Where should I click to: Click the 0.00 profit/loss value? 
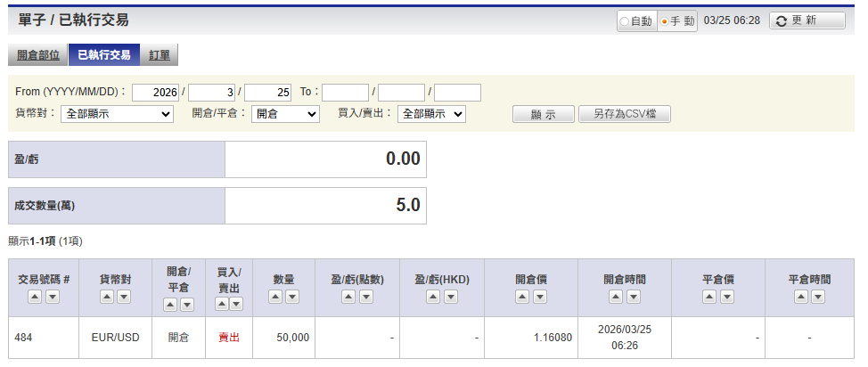[403, 159]
